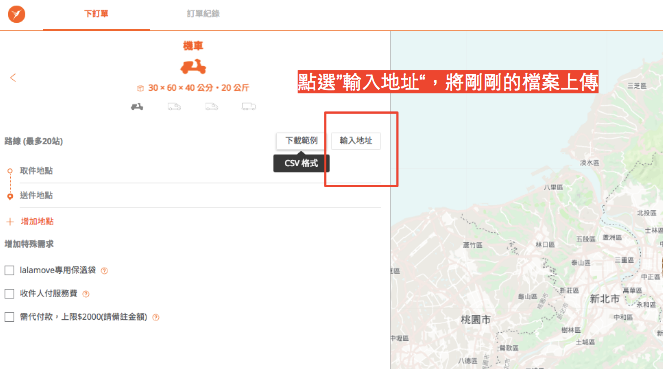Screen dimensions: 663x369
Task: Click 蘆竹區 label on the map
Action: tap(472, 245)
